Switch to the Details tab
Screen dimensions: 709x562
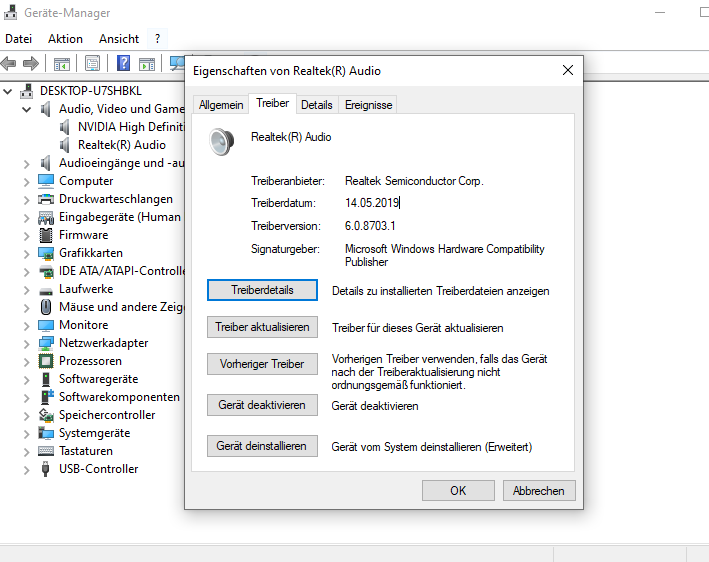(x=317, y=105)
